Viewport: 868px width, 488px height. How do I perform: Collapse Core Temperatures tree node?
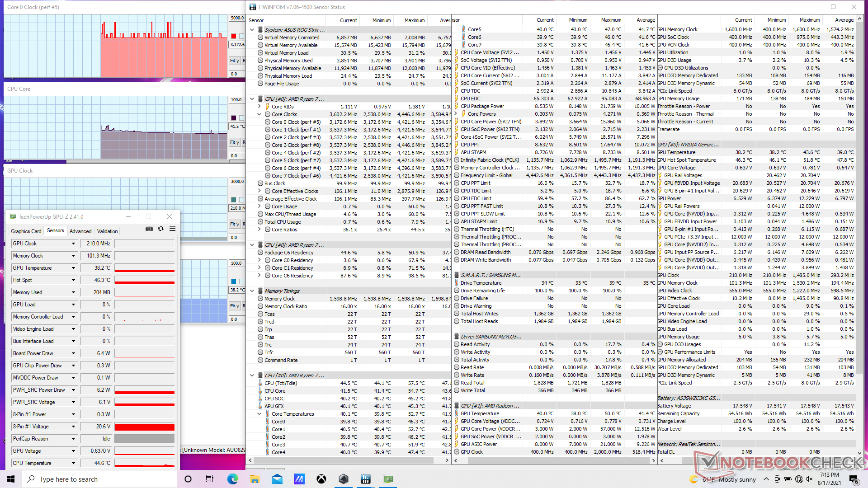tap(259, 414)
